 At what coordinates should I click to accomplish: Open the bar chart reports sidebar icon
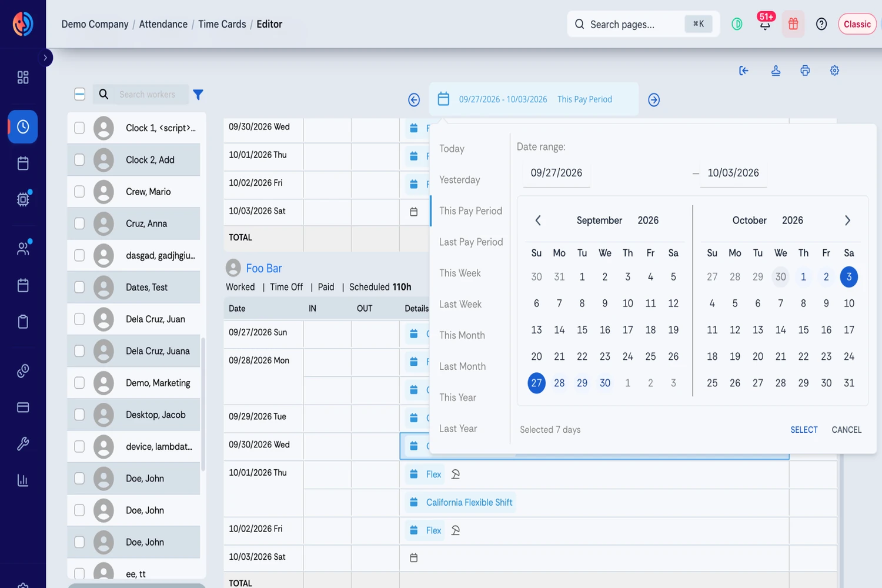23,480
